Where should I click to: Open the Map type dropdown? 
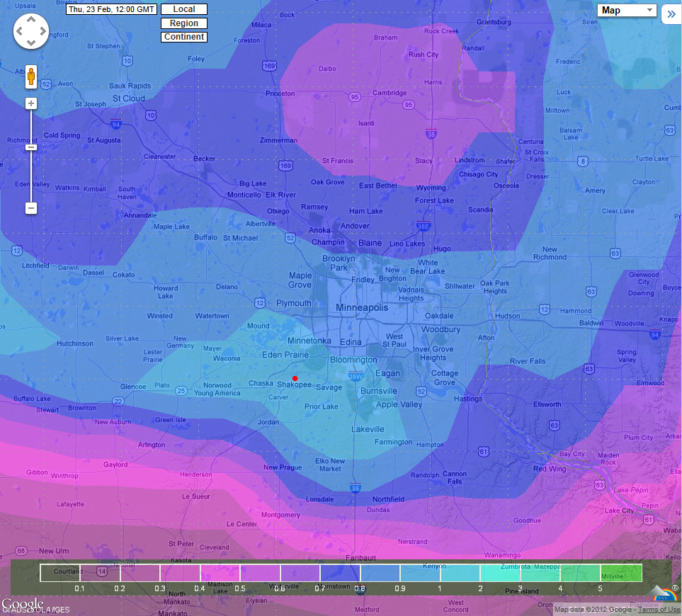click(627, 11)
